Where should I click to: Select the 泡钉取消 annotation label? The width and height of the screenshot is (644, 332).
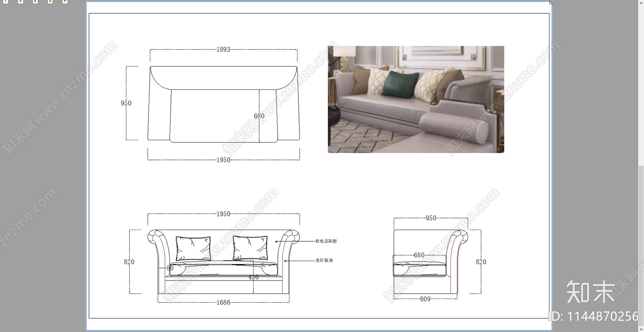point(324,260)
